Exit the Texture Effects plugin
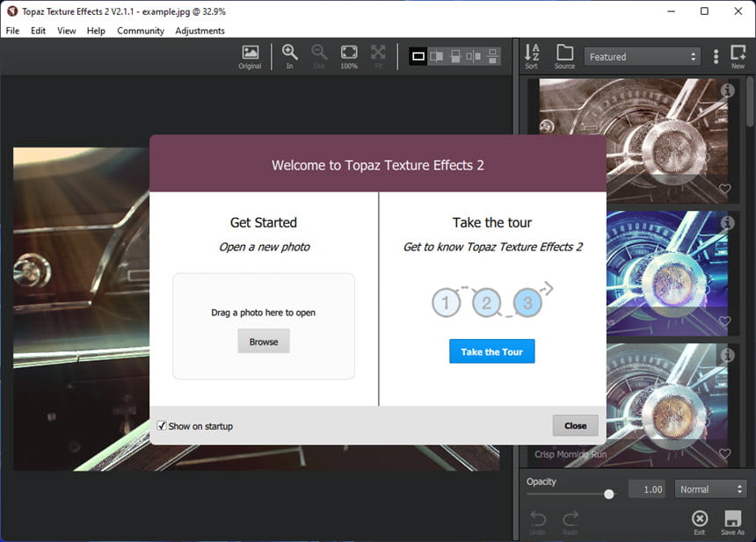Image resolution: width=756 pixels, height=542 pixels. 700,523
